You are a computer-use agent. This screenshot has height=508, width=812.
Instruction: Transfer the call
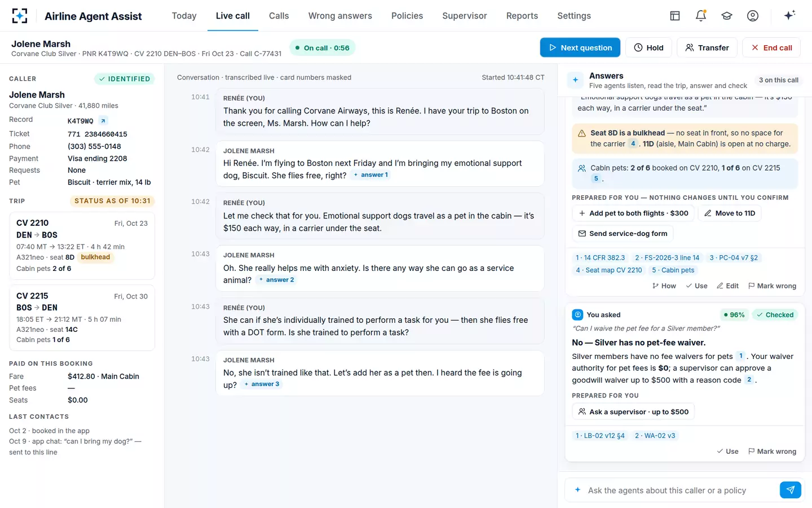(x=707, y=48)
